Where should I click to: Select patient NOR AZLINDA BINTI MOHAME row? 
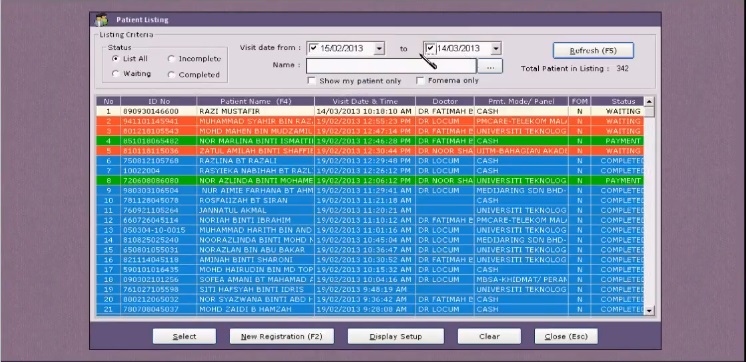[x=370, y=181]
